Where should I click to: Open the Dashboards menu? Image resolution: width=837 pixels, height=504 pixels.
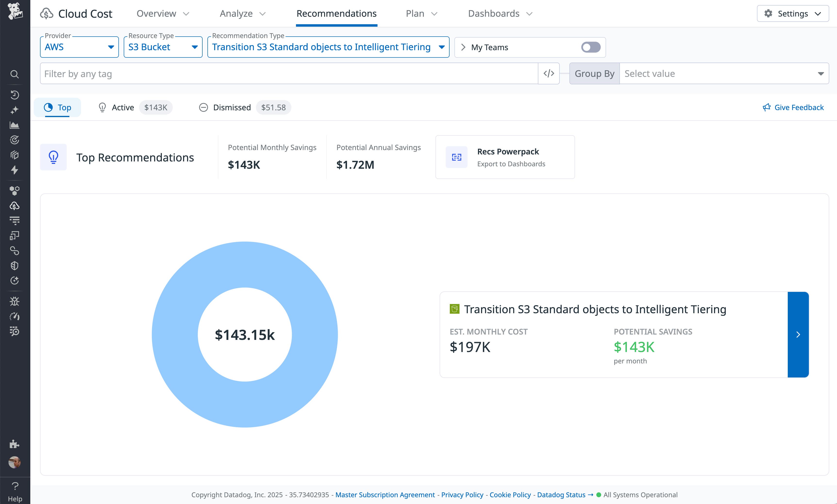499,14
